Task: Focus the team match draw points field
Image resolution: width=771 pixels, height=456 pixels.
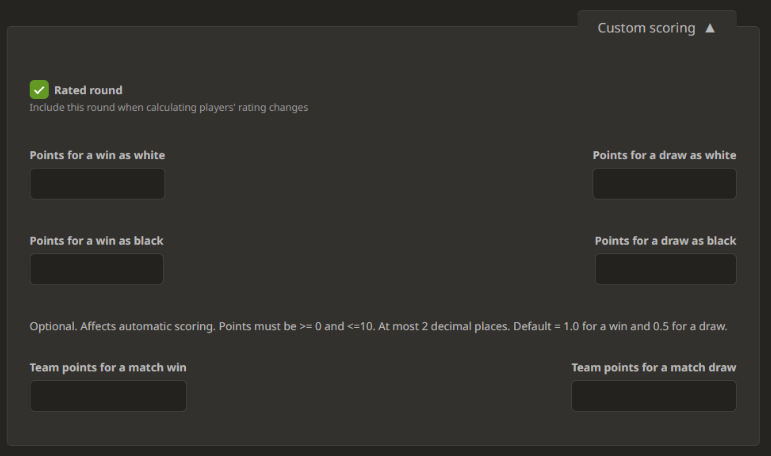Action: [653, 396]
